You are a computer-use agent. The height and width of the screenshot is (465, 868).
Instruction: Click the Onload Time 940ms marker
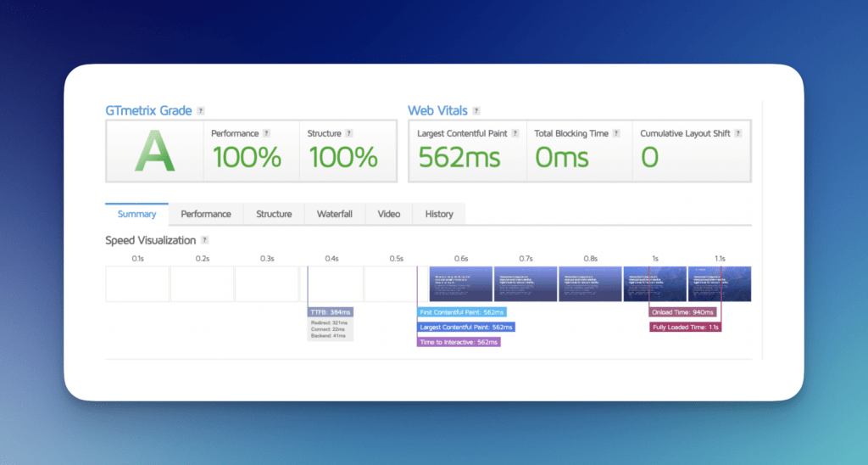(682, 312)
